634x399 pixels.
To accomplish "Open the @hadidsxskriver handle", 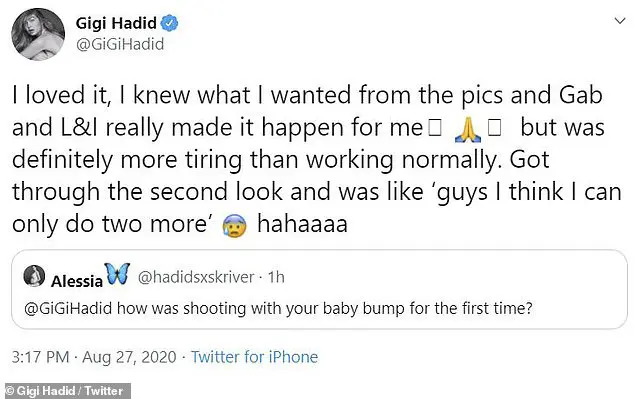I will pos(196,277).
